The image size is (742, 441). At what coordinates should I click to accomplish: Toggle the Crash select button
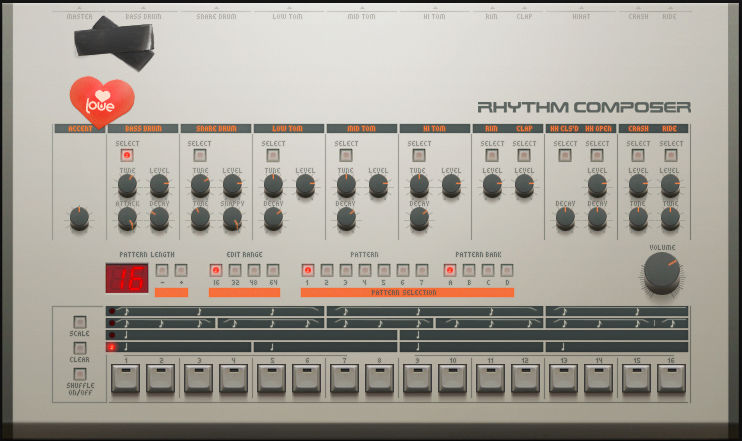(638, 155)
